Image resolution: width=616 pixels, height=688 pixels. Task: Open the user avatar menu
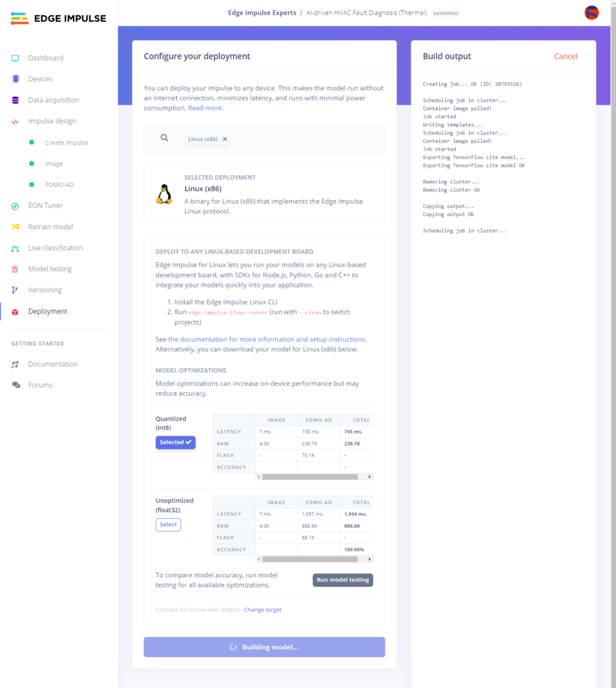click(591, 12)
